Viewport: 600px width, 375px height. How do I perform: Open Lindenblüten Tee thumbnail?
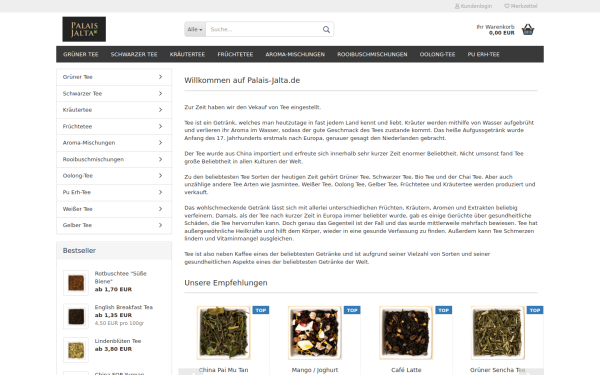point(76,350)
